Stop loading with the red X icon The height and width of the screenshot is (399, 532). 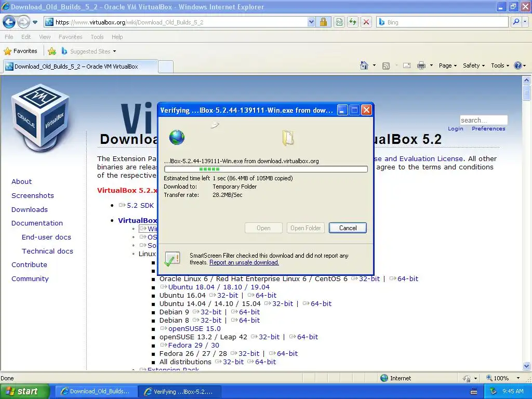pos(366,22)
